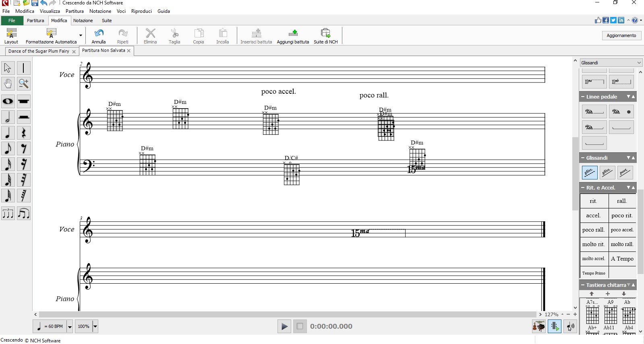The image size is (644, 344).
Task: Click the zoom in plus button
Action: (x=575, y=314)
